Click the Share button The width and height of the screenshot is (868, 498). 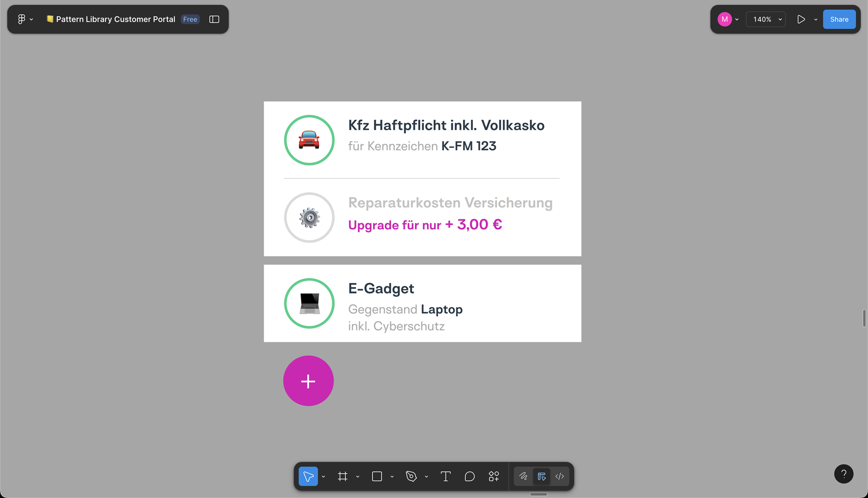click(x=839, y=19)
